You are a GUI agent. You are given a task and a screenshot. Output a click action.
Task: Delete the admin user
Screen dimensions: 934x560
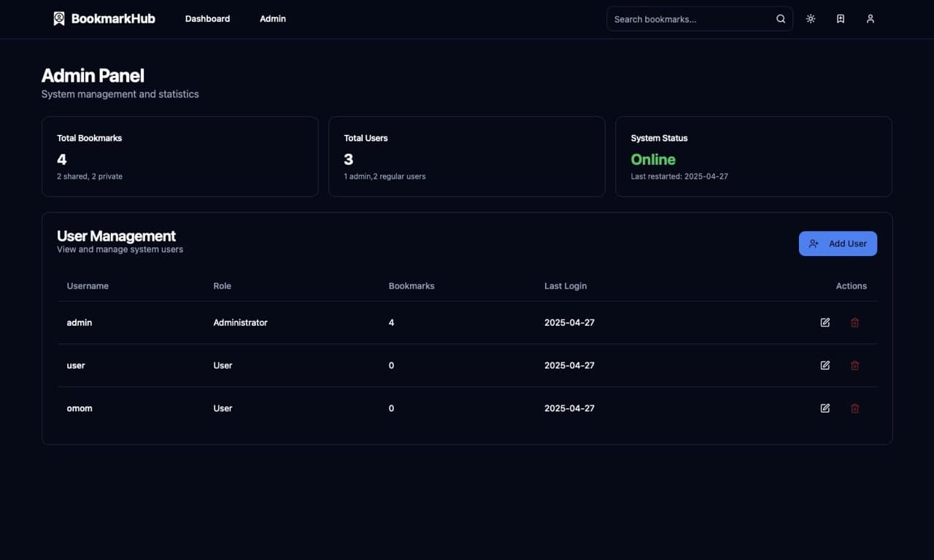coord(855,322)
